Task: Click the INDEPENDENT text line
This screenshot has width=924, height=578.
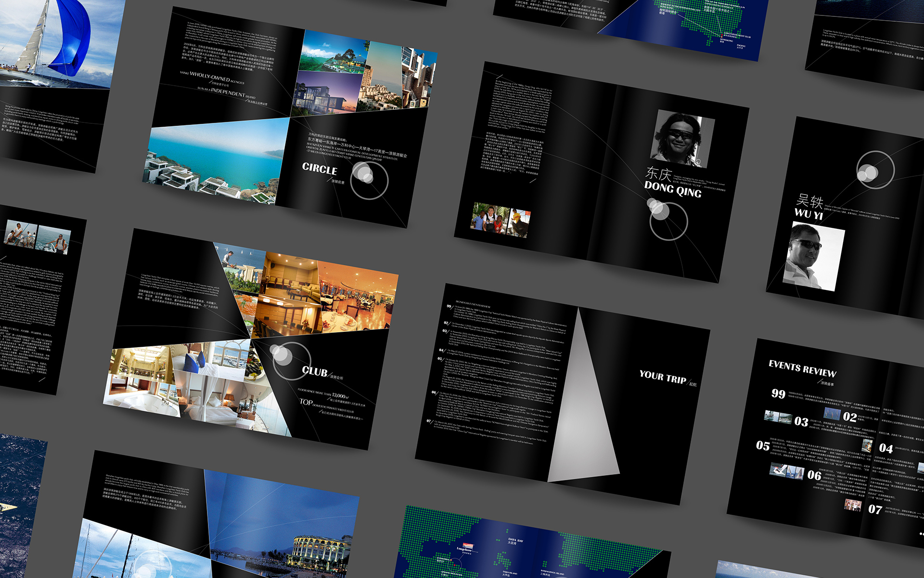Action: [x=226, y=92]
